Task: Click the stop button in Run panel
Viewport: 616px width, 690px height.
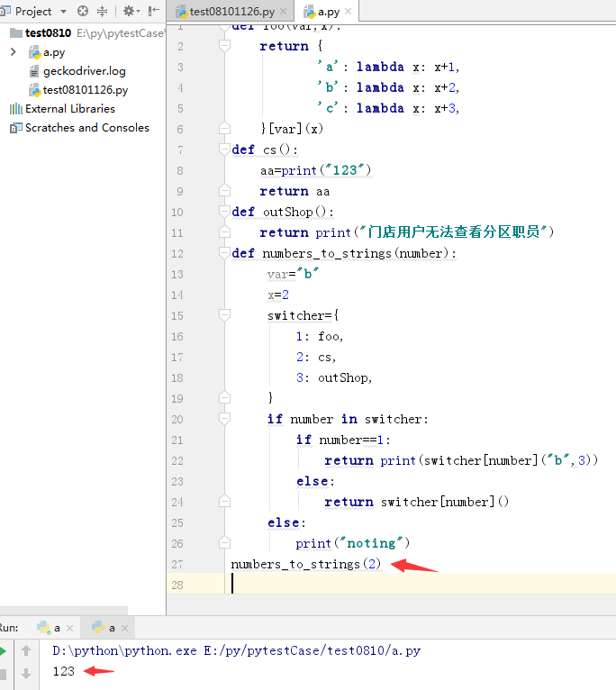Action: point(3,674)
